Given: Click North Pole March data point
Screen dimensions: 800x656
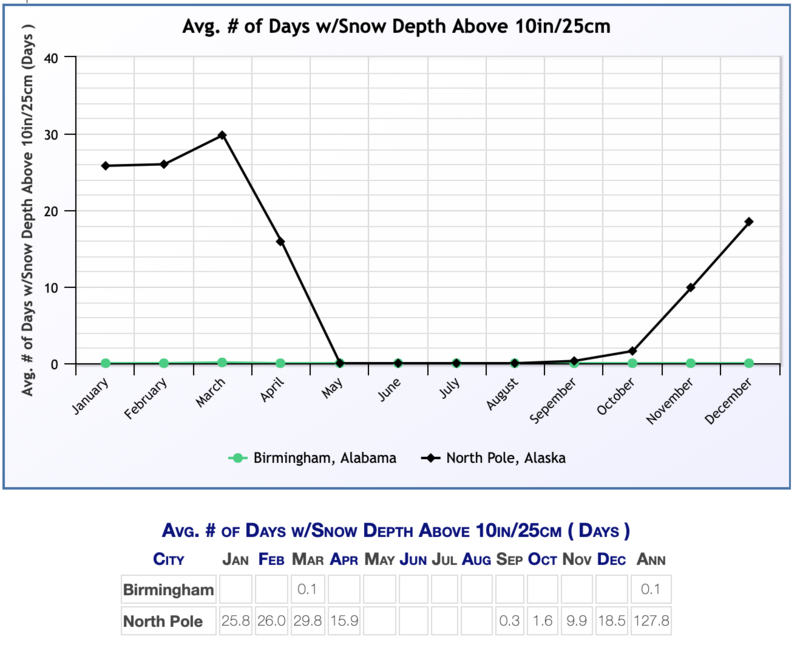Looking at the screenshot, I should (x=222, y=135).
